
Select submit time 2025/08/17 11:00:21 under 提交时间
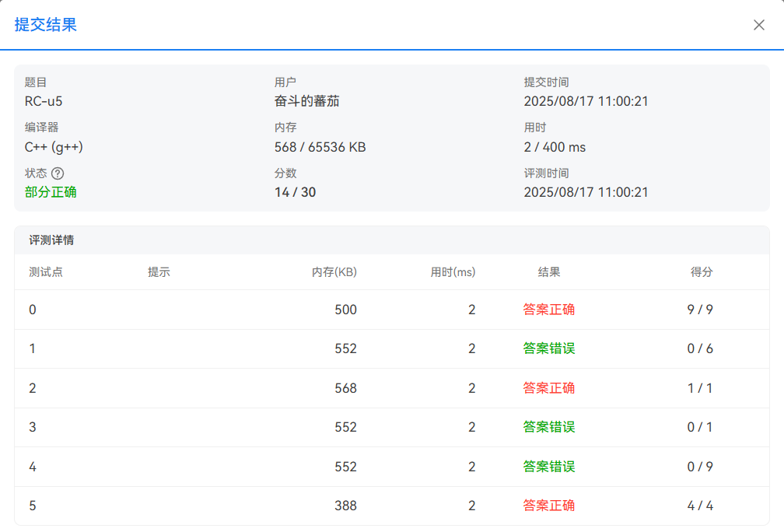click(x=586, y=101)
